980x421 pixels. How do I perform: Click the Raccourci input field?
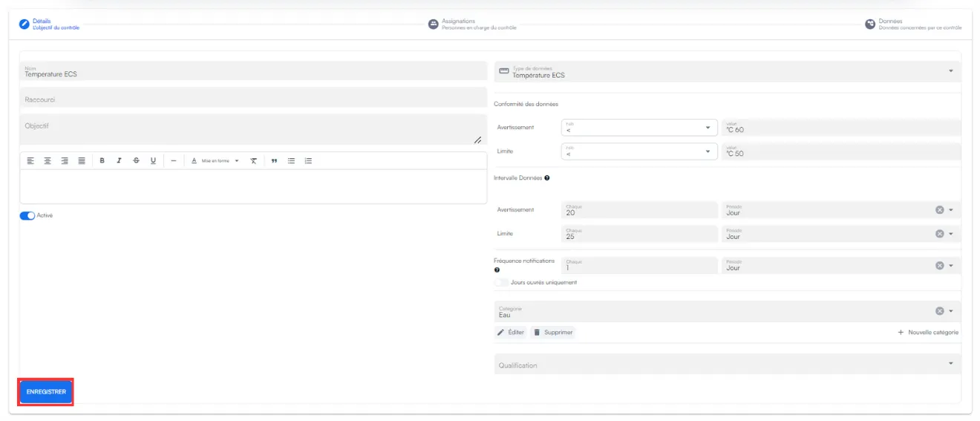click(x=253, y=98)
